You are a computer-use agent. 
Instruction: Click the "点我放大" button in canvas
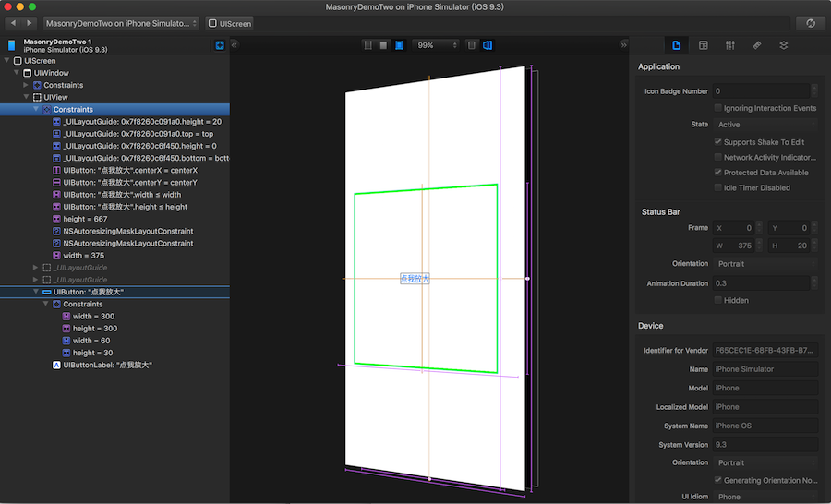[x=415, y=279]
